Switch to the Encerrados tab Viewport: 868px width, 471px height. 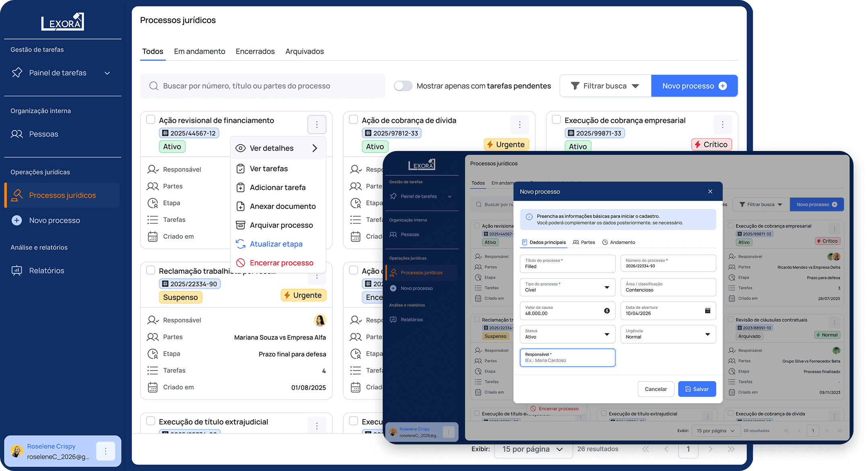(255, 52)
